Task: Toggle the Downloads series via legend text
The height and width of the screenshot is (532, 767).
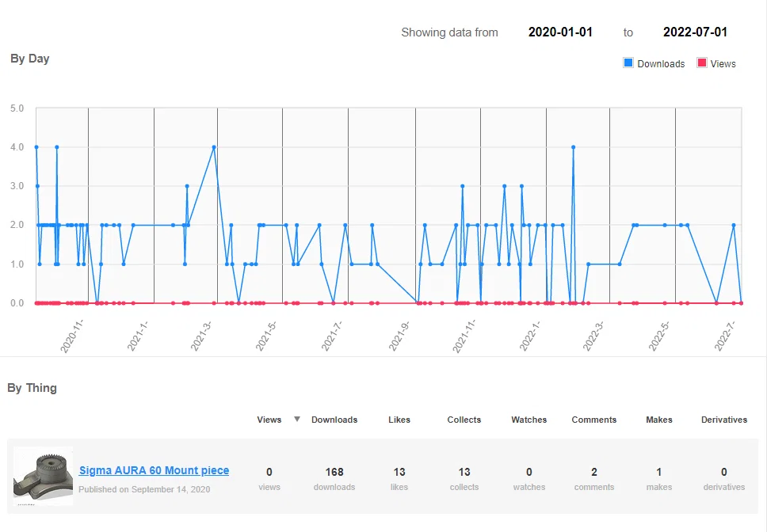Action: 661,64
